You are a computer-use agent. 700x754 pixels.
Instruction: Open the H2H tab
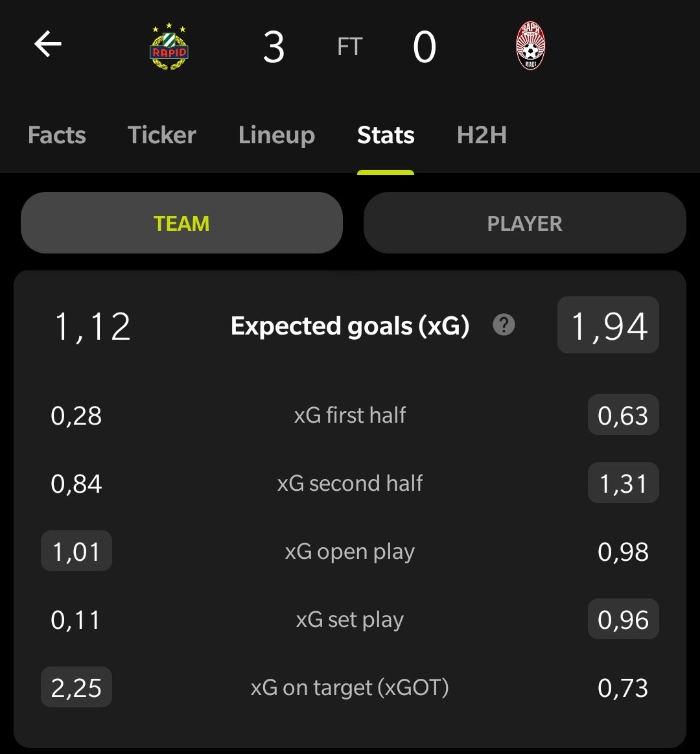482,135
